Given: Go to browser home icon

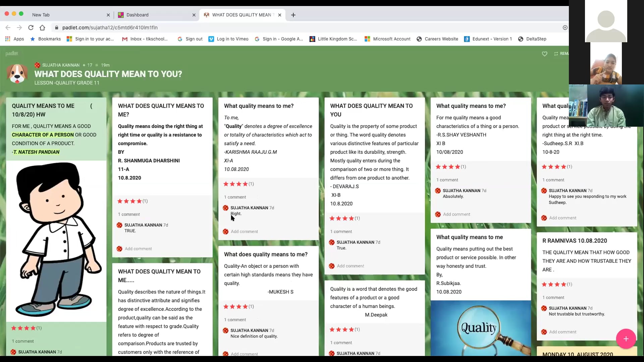Looking at the screenshot, I should (42, 27).
